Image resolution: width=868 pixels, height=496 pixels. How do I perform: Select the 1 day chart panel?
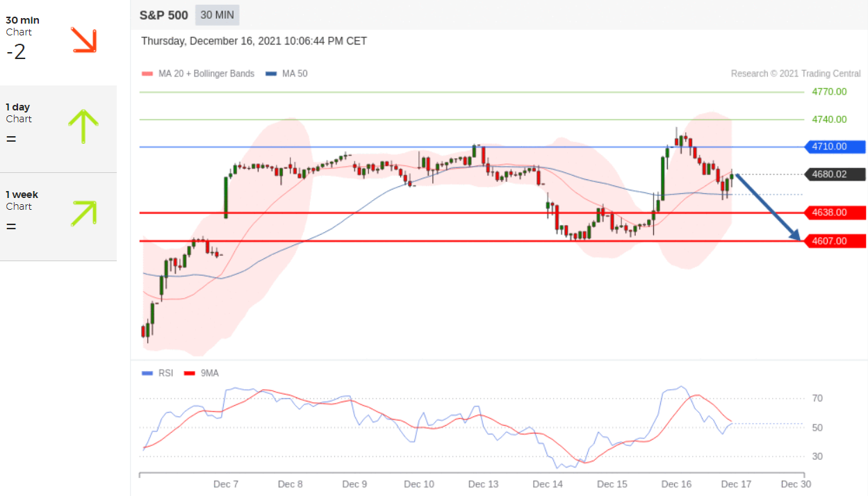58,129
